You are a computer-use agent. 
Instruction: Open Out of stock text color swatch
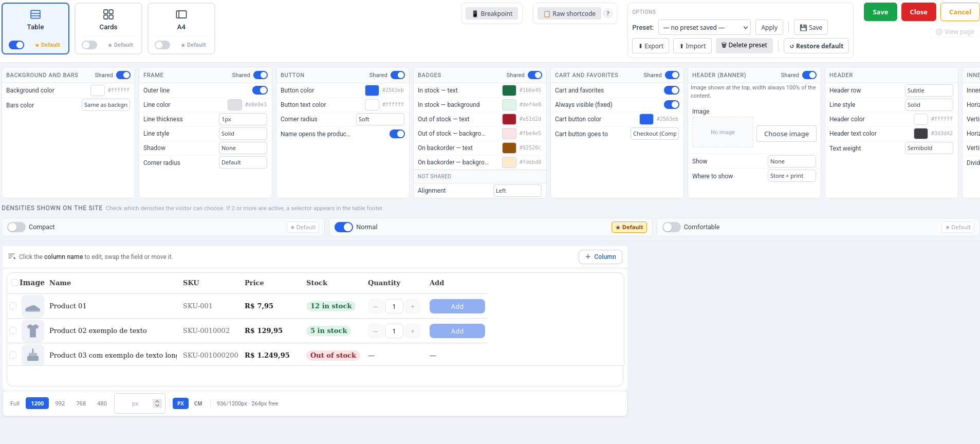pos(509,119)
